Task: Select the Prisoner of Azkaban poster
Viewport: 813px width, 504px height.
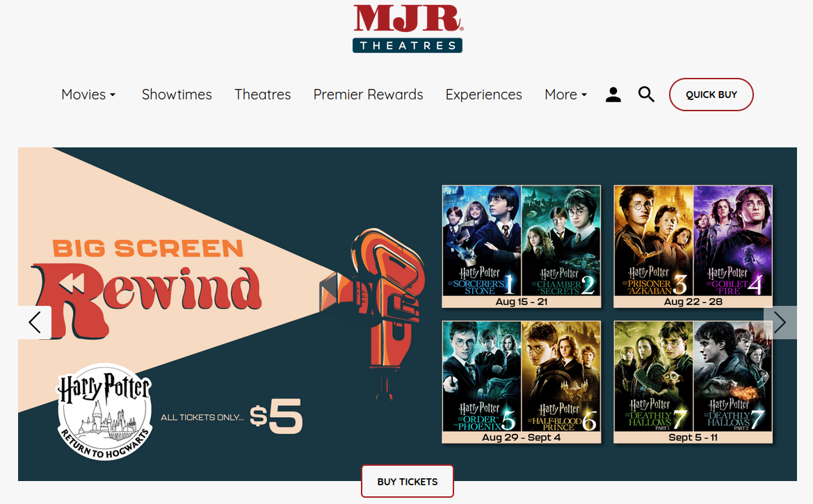Action: [x=653, y=241]
